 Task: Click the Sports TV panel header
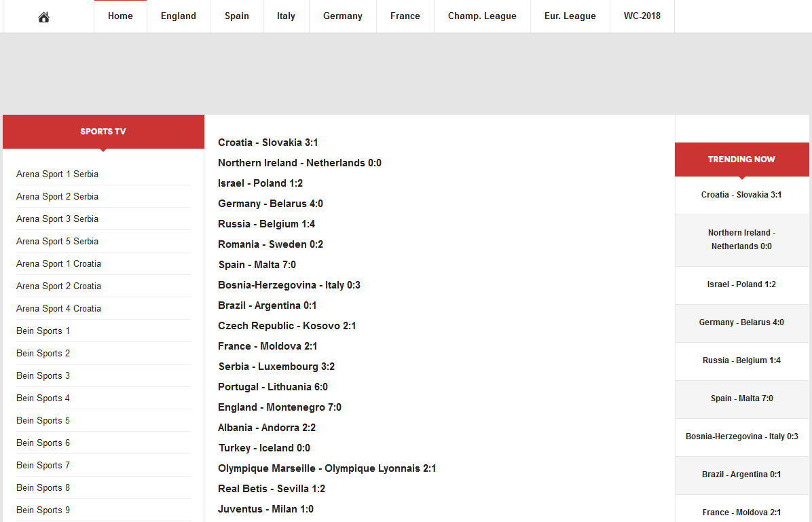[103, 132]
